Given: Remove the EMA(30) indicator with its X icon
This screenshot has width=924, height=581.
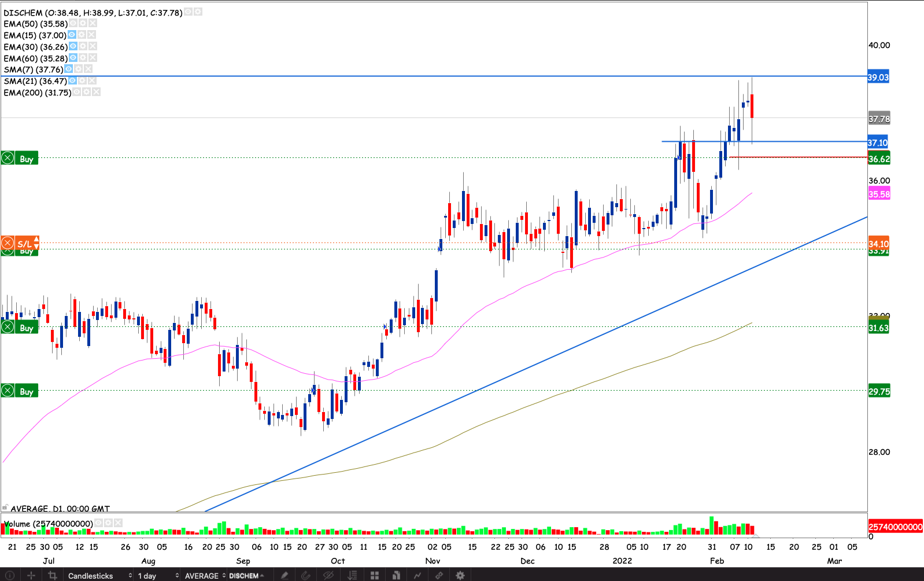Looking at the screenshot, I should (93, 46).
